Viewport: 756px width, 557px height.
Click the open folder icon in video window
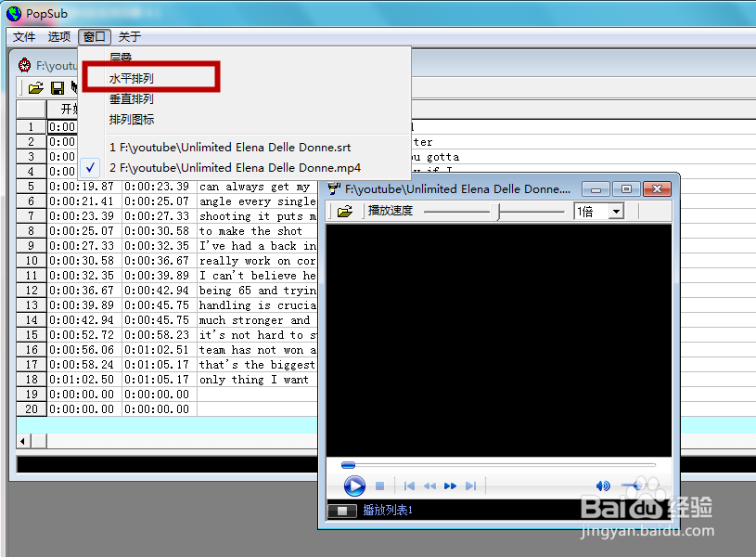(x=345, y=212)
